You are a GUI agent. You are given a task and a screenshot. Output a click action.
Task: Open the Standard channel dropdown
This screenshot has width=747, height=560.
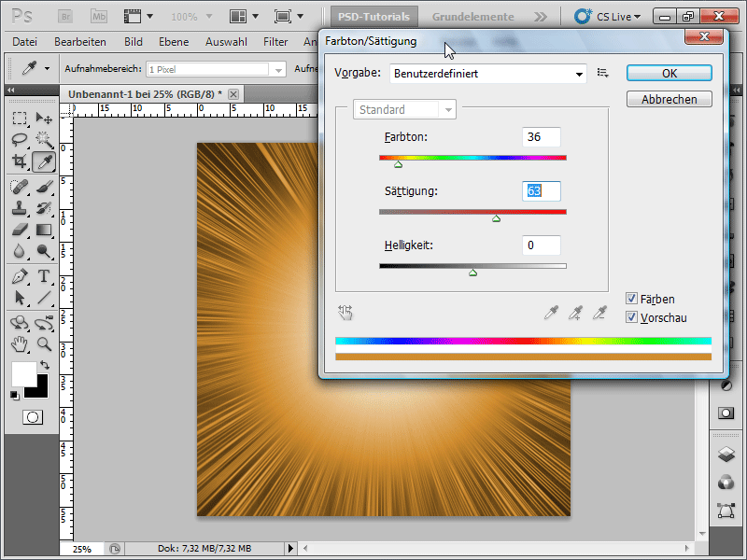tap(404, 109)
